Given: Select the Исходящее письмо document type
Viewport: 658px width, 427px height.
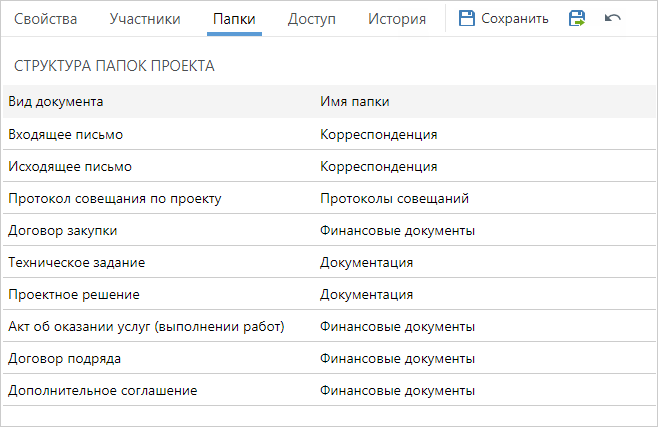Looking at the screenshot, I should point(70,167).
